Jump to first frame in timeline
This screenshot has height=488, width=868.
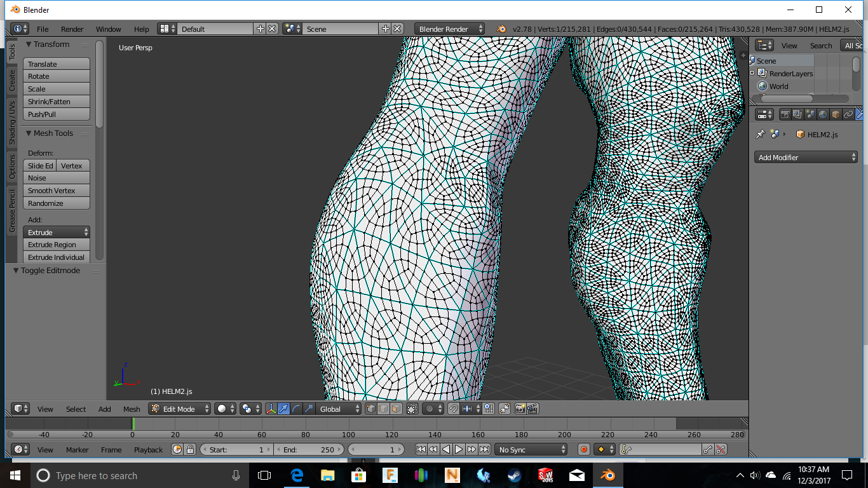tap(421, 449)
